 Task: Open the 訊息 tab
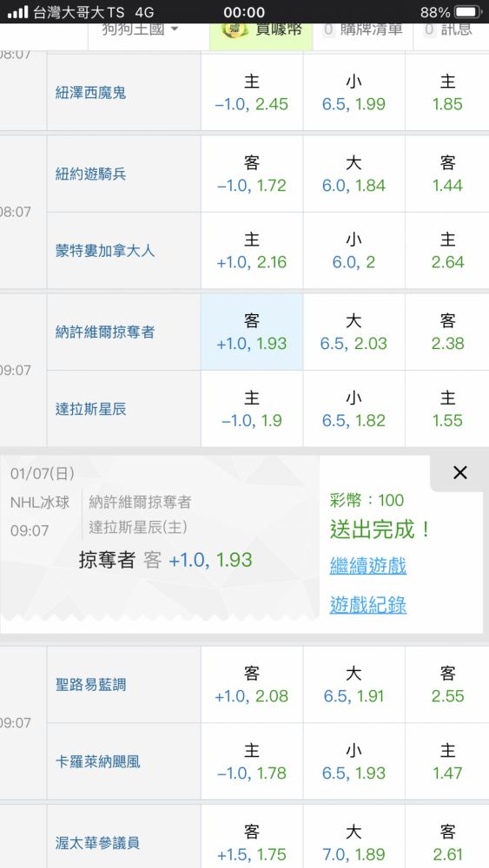pos(448,30)
